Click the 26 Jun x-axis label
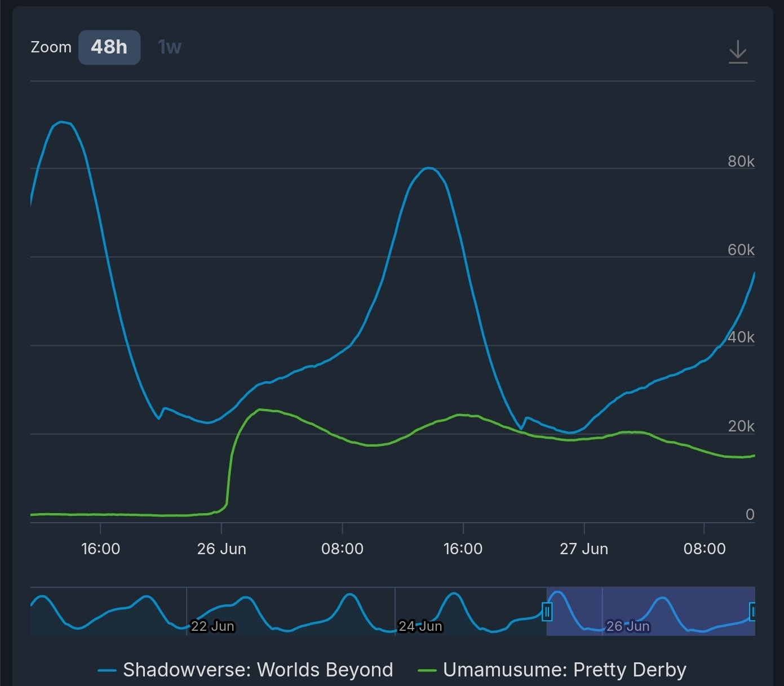 (x=222, y=549)
